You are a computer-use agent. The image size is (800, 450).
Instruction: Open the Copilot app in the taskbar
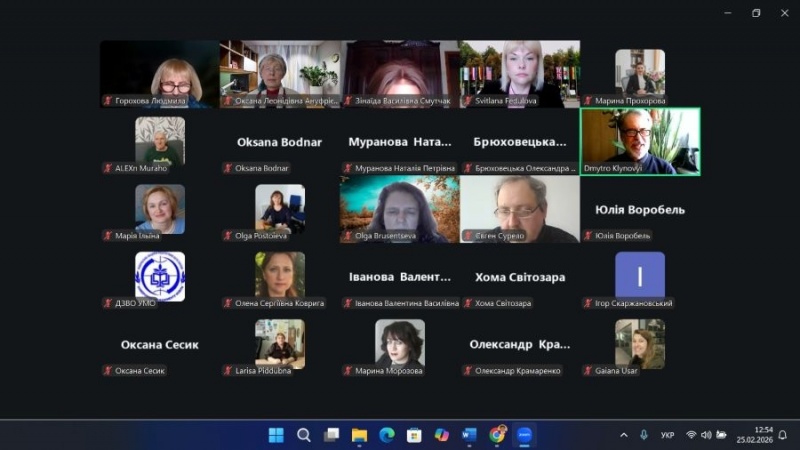tap(442, 435)
